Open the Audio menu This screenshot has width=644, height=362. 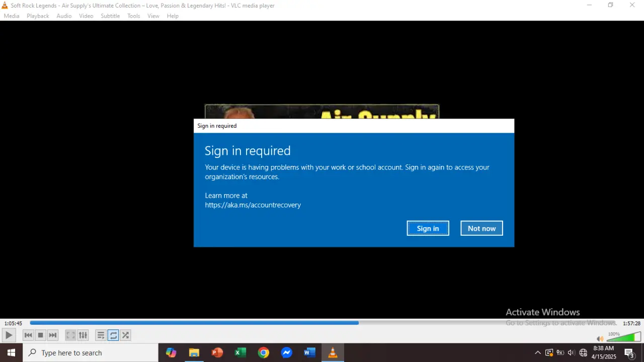pos(64,16)
